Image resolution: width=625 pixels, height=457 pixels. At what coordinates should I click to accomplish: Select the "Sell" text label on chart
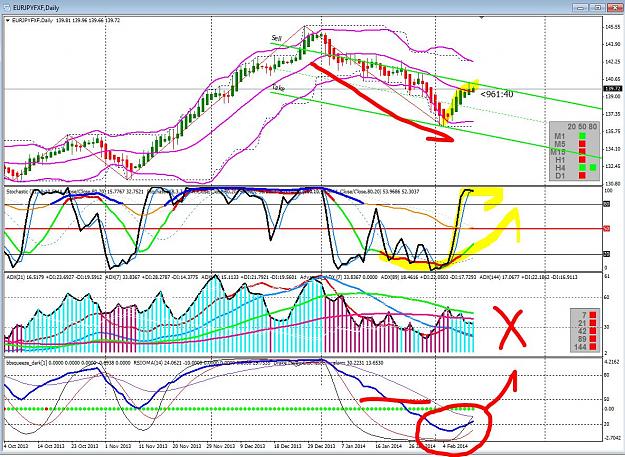click(x=276, y=38)
